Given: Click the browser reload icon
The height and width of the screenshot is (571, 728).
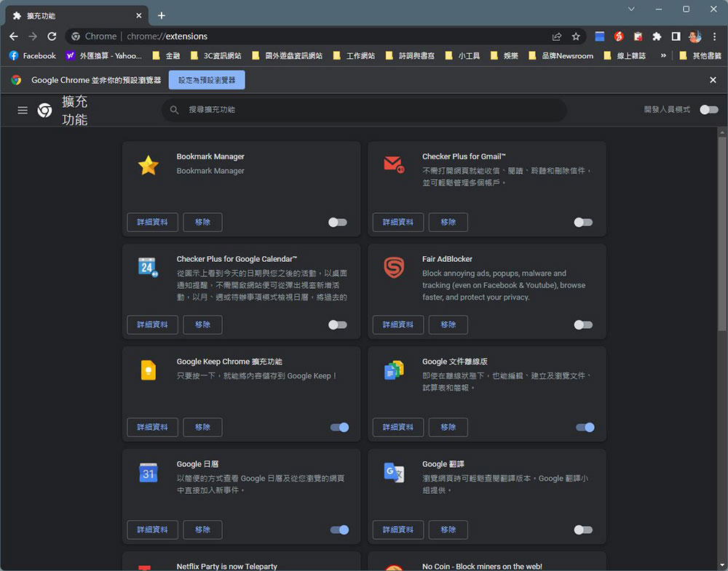Looking at the screenshot, I should (52, 36).
